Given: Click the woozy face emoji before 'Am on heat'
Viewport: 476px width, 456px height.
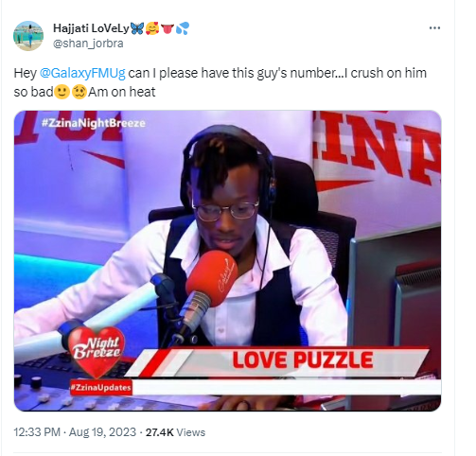Looking at the screenshot, I should click(79, 93).
